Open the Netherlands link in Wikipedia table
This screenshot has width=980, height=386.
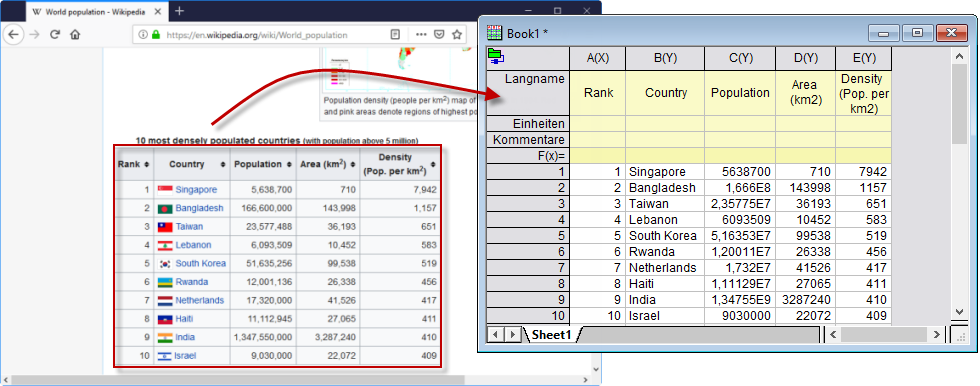coord(199,300)
